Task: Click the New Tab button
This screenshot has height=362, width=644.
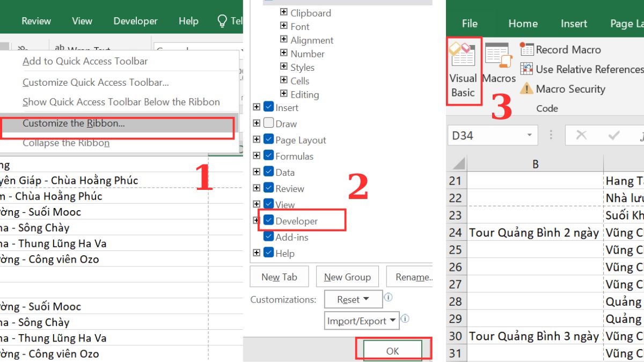Action: [279, 277]
